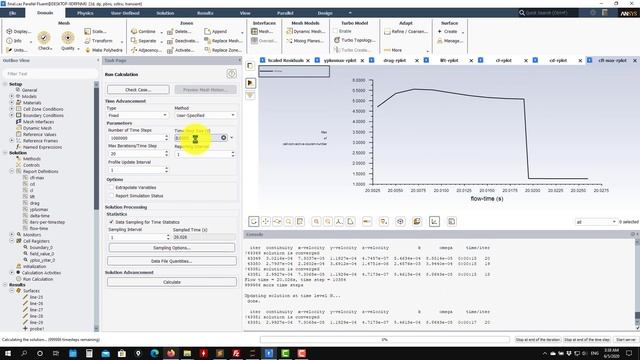The width and height of the screenshot is (640, 360).
Task: Click the pan view toolbar icon
Action: pyautogui.click(x=265, y=221)
